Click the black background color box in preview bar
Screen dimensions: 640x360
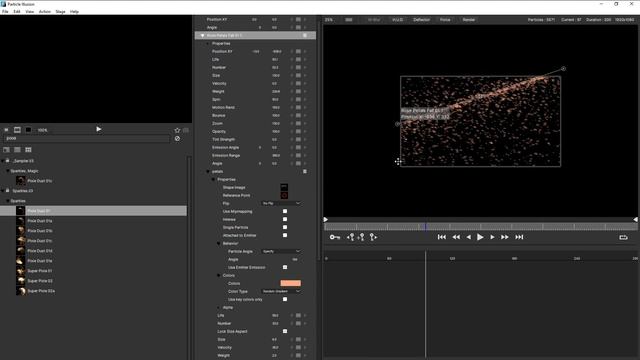pyautogui.click(x=28, y=130)
